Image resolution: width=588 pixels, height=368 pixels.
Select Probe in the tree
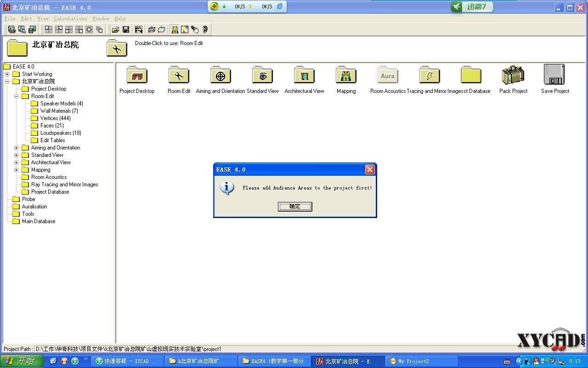(x=28, y=199)
